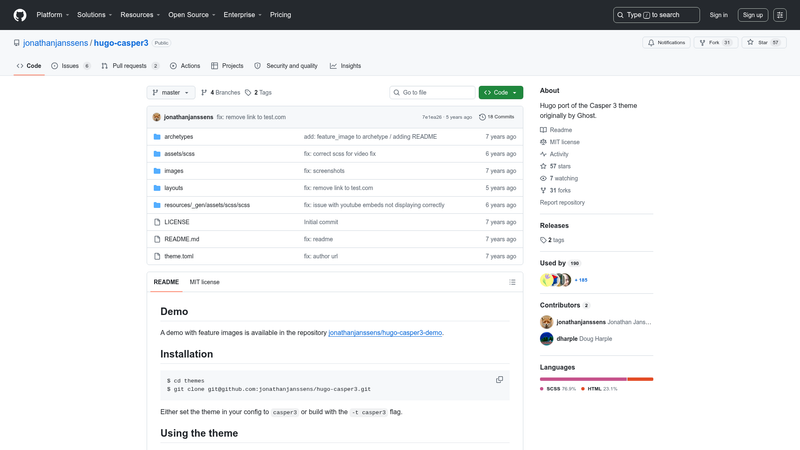800x450 pixels.
Task: Open the layouts folder
Action: 173,188
